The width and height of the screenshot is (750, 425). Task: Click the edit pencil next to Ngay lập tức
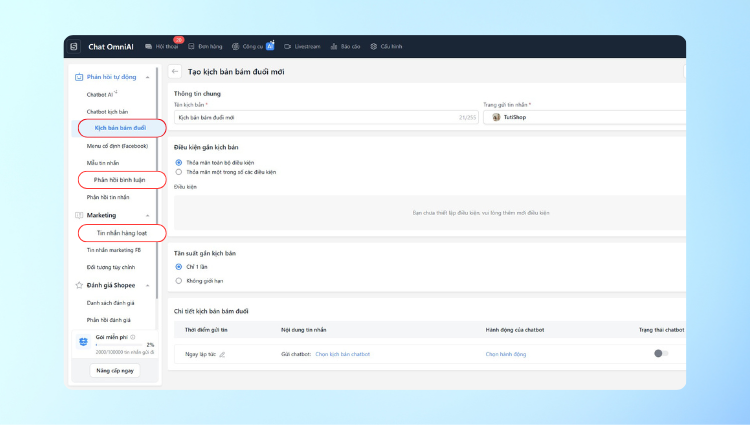pos(222,354)
